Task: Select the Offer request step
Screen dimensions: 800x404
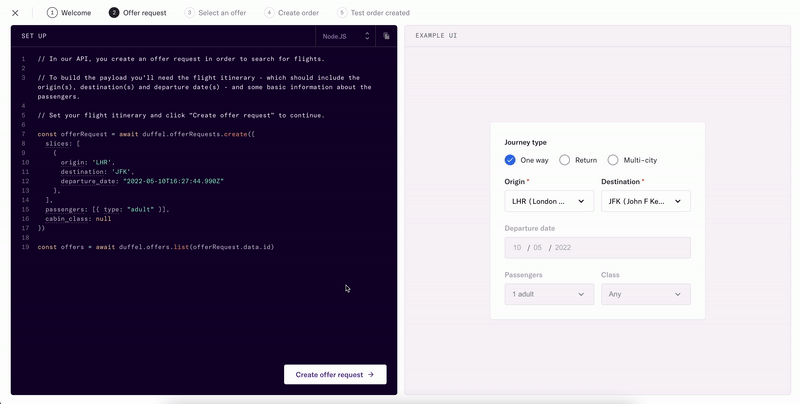Action: (138, 13)
